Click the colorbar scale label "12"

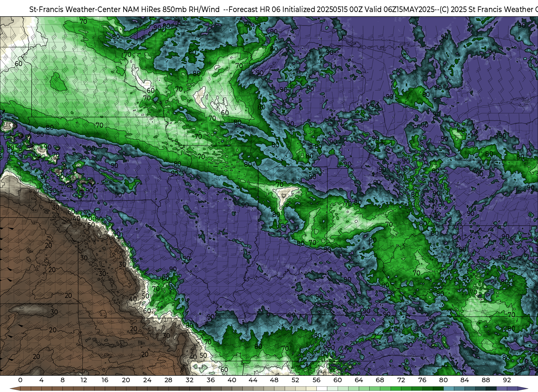(84, 380)
